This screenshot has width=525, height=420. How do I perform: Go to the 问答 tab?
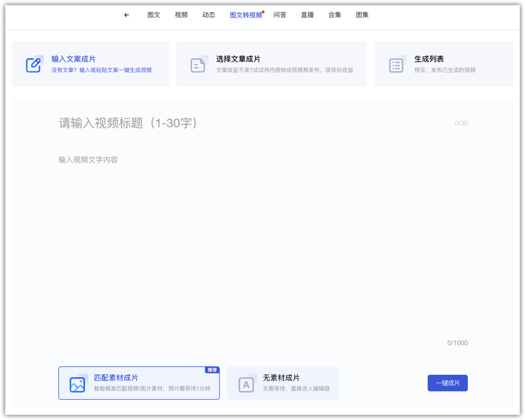(280, 15)
